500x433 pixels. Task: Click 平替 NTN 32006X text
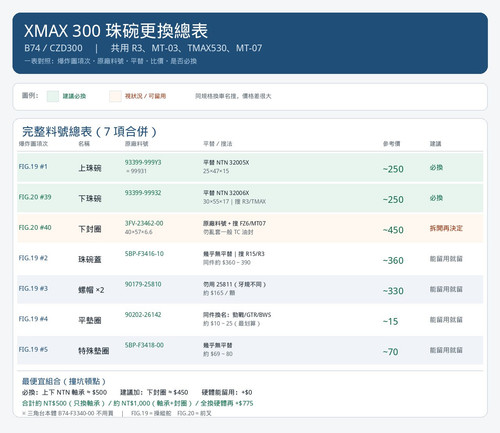click(226, 193)
